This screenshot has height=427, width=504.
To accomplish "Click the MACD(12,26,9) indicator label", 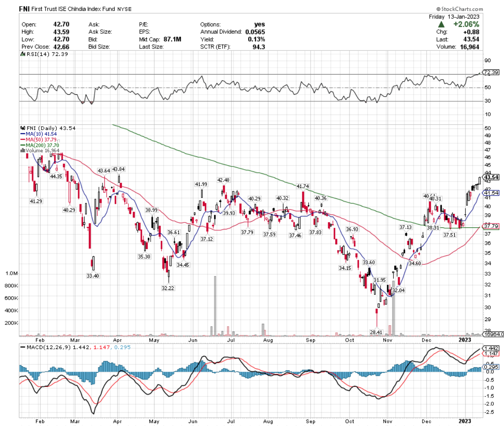I will pos(49,347).
